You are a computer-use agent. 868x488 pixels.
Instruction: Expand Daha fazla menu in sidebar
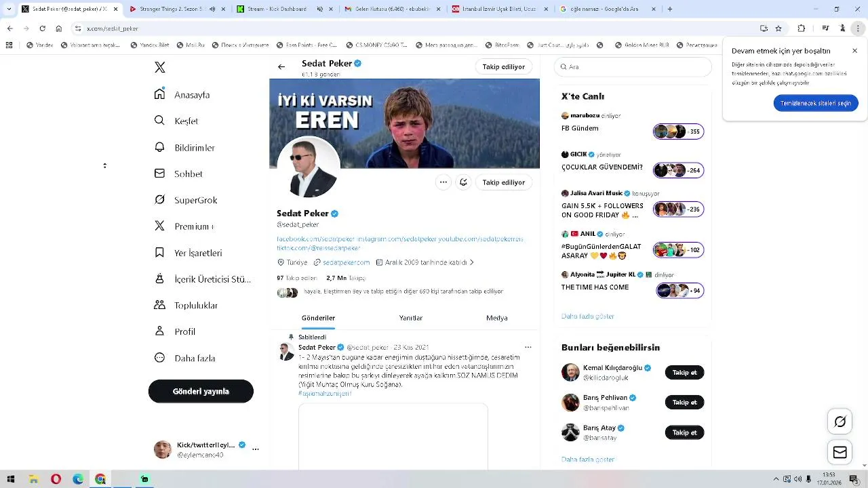(184, 358)
